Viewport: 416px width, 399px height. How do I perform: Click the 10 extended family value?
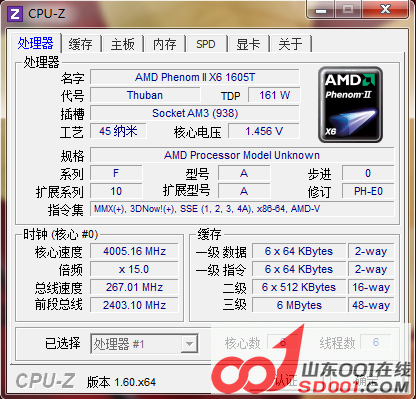(116, 191)
